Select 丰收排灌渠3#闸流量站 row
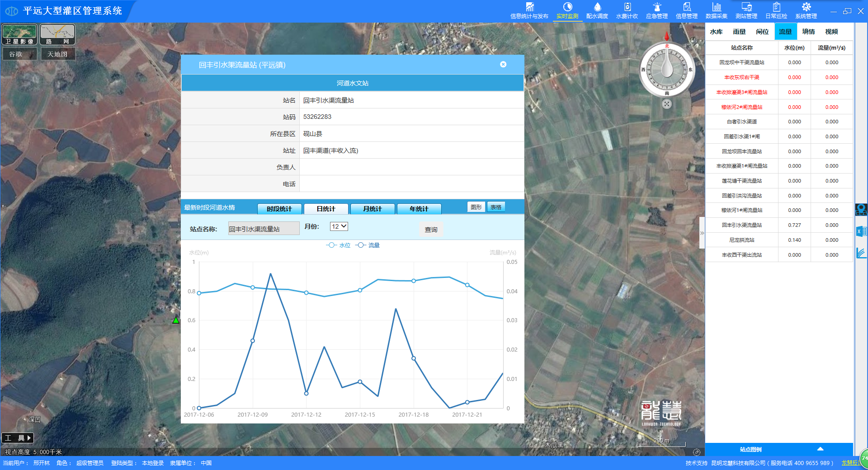This screenshot has height=470, width=868. click(x=779, y=92)
